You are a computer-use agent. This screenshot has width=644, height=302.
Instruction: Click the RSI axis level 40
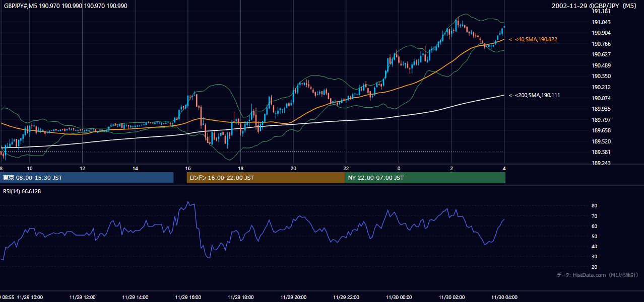pyautogui.click(x=595, y=246)
